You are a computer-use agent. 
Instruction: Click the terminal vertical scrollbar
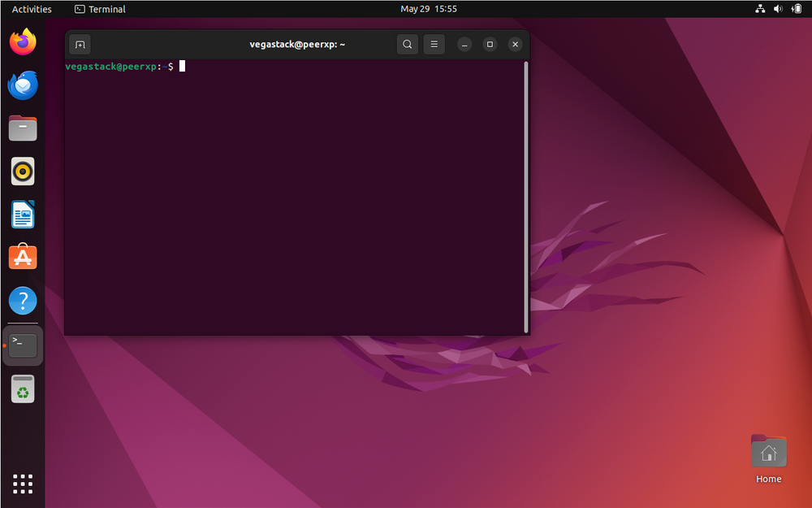point(526,195)
